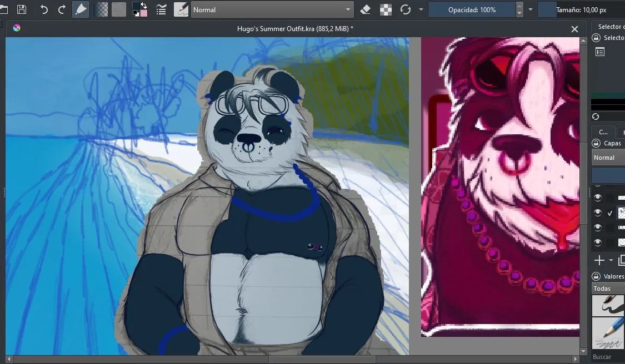Screen dimensions: 625x364
Task: Duplicate the current layer
Action: pyautogui.click(x=622, y=260)
